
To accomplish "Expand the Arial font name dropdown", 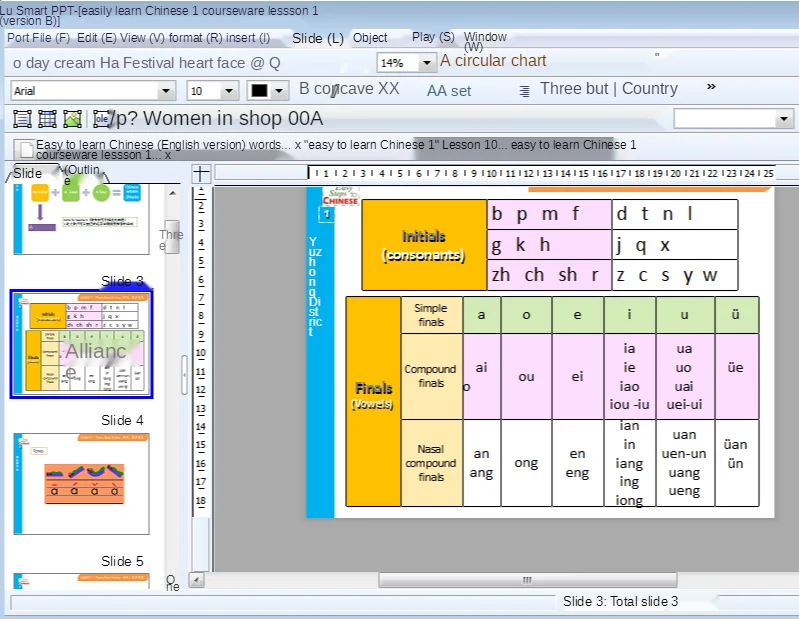I will click(166, 91).
